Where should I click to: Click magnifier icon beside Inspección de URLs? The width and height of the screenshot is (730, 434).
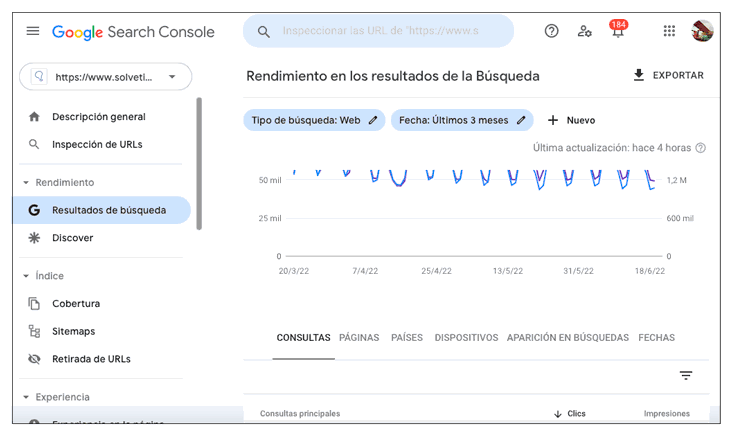pos(34,144)
